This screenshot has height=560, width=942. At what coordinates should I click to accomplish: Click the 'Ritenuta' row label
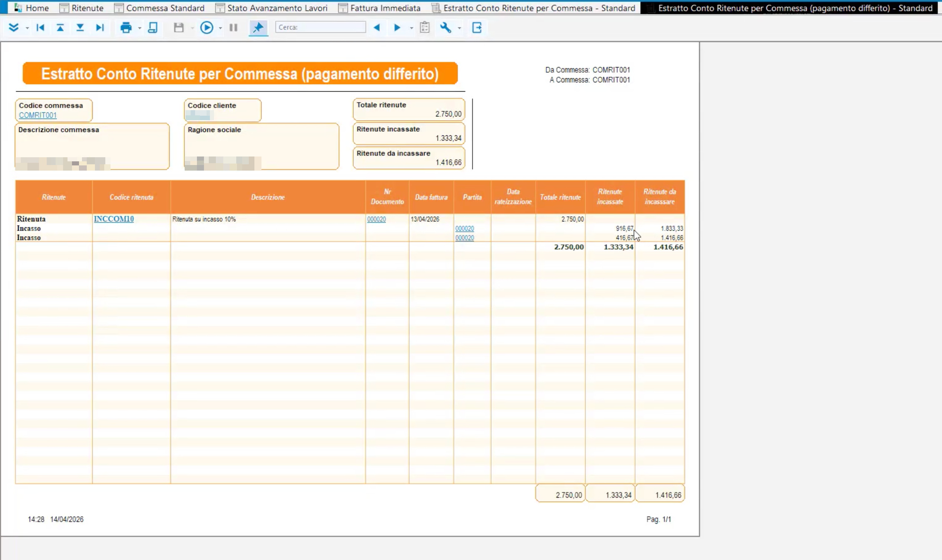[x=31, y=219]
